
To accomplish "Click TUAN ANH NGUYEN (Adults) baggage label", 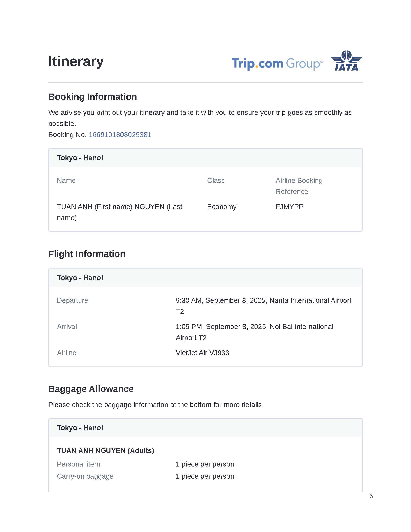I will coord(105,450).
